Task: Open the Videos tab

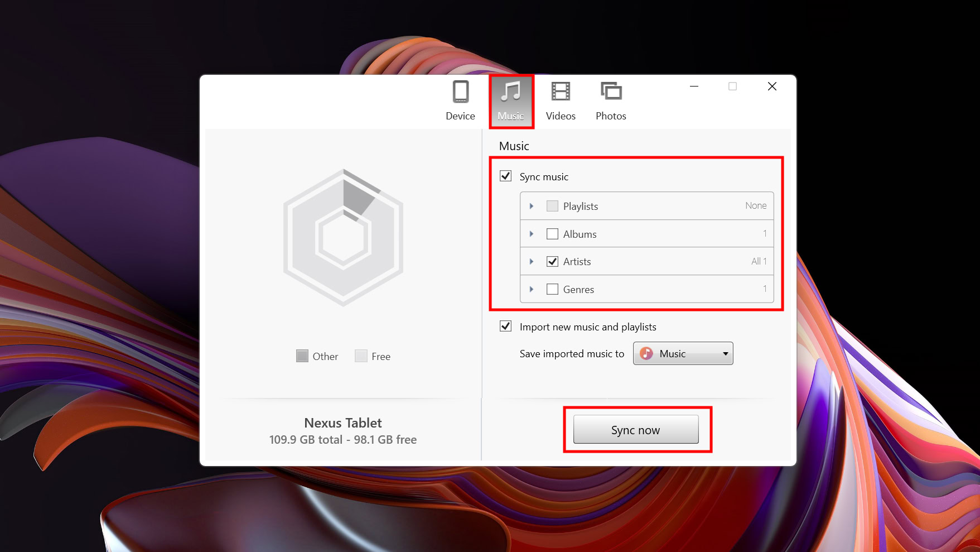Action: pyautogui.click(x=561, y=101)
